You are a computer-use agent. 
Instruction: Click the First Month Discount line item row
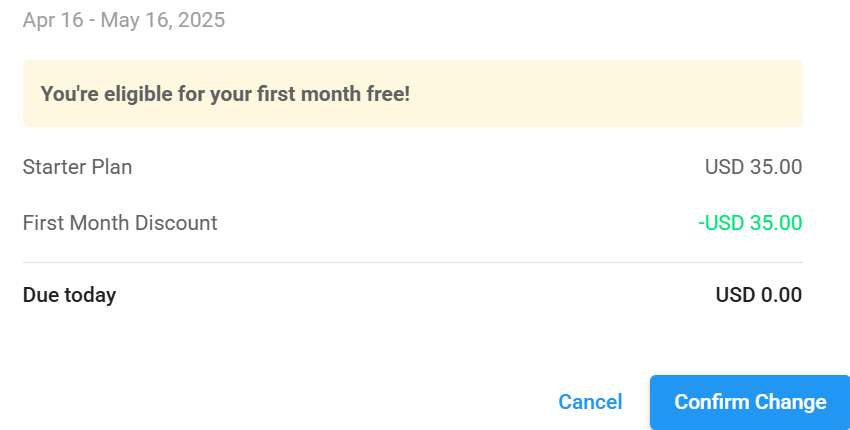click(412, 223)
